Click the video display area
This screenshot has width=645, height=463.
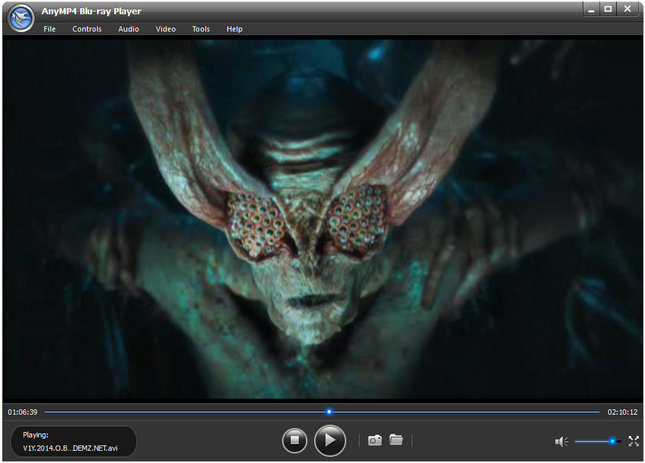tap(322, 219)
